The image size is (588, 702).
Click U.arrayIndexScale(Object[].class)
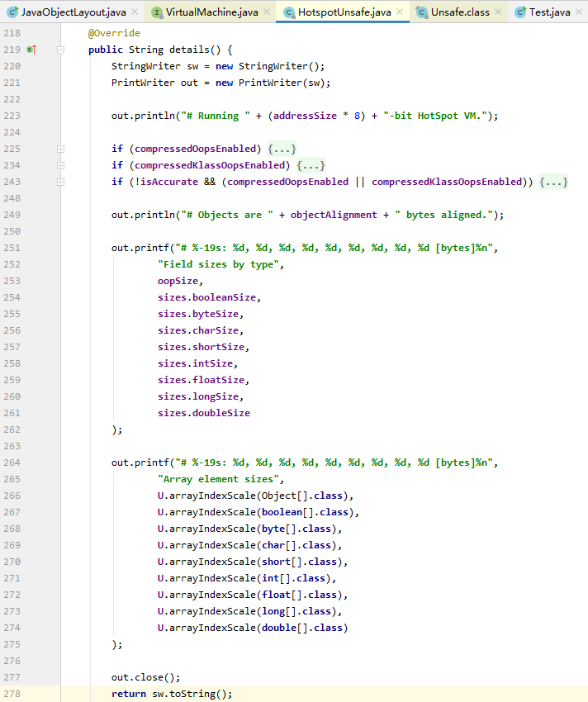tap(253, 496)
